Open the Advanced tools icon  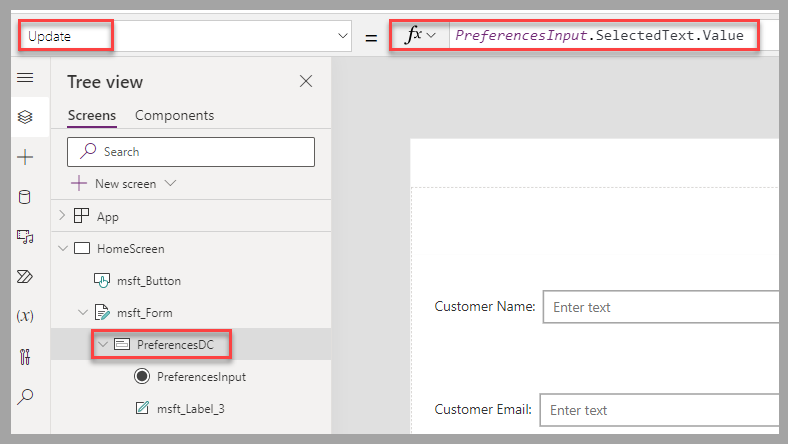coord(25,357)
